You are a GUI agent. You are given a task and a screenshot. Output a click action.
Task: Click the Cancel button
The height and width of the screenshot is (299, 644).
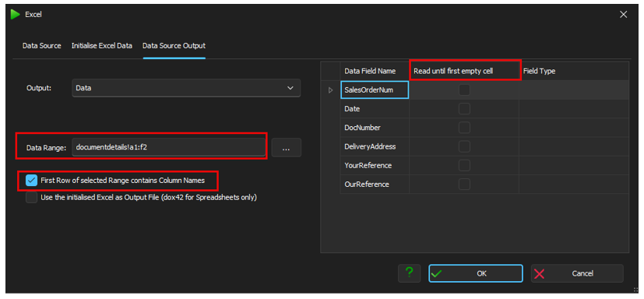577,273
